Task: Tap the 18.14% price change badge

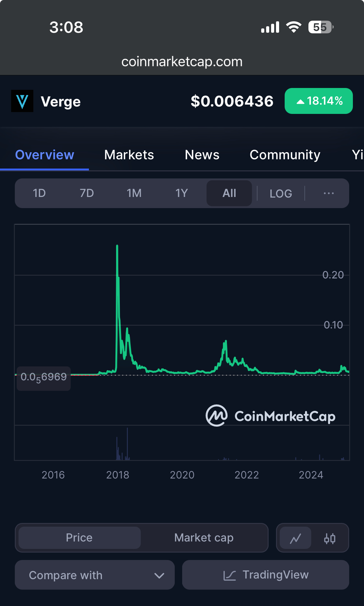Action: tap(319, 101)
